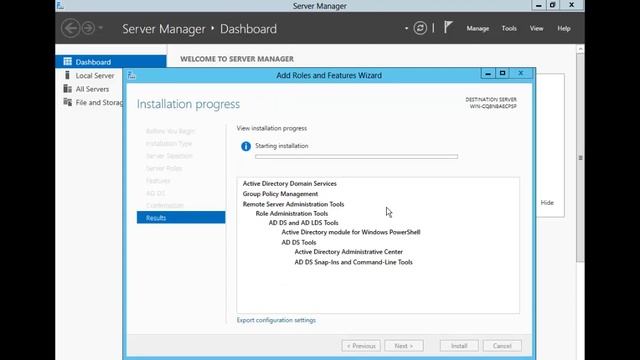Restore the Server Manager window
The width and height of the screenshot is (640, 360).
point(553,5)
